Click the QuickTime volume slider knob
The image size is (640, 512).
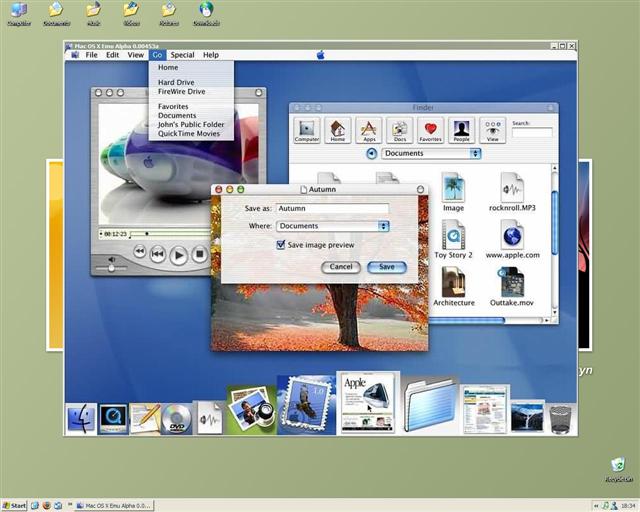111,268
